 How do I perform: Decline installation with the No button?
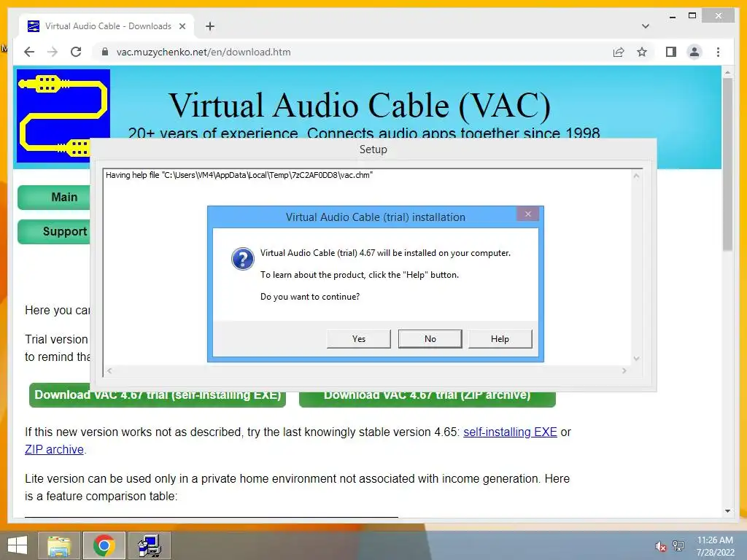click(x=430, y=338)
